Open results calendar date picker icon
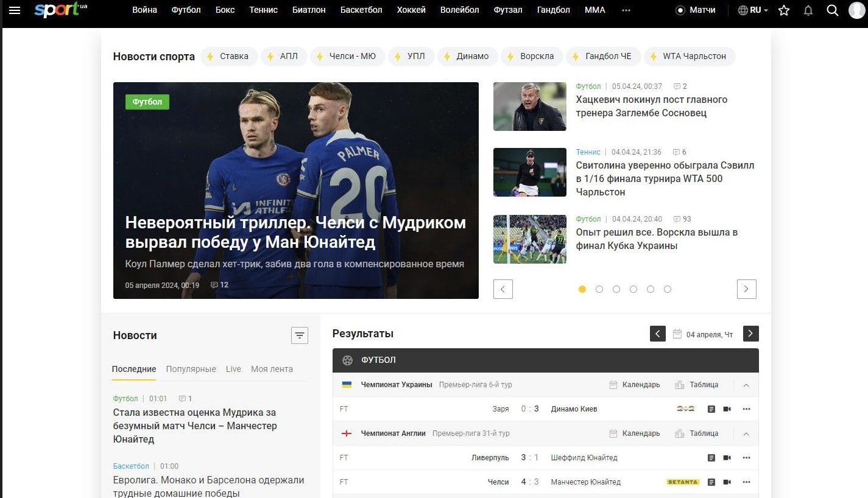 coord(677,334)
